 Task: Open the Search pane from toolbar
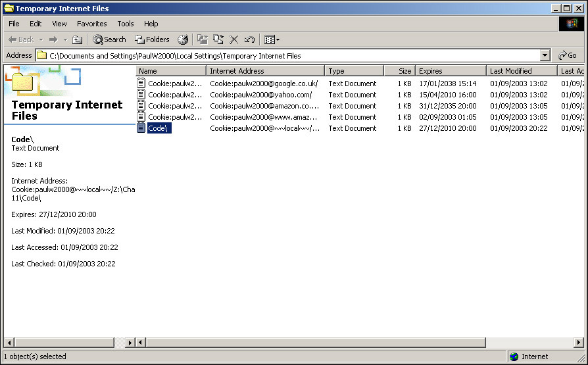tap(109, 39)
